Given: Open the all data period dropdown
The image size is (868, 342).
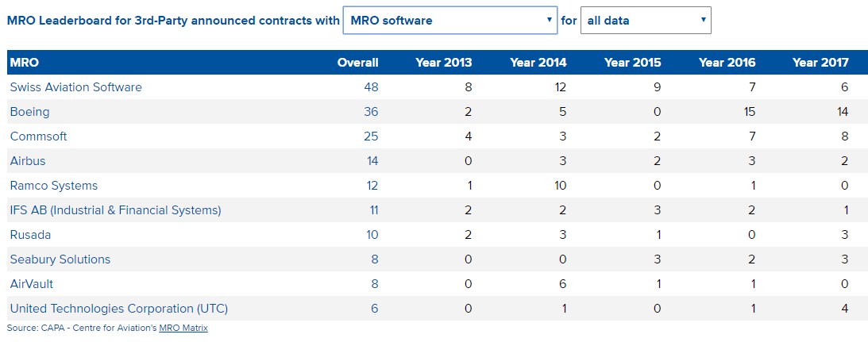Looking at the screenshot, I should pos(646,21).
